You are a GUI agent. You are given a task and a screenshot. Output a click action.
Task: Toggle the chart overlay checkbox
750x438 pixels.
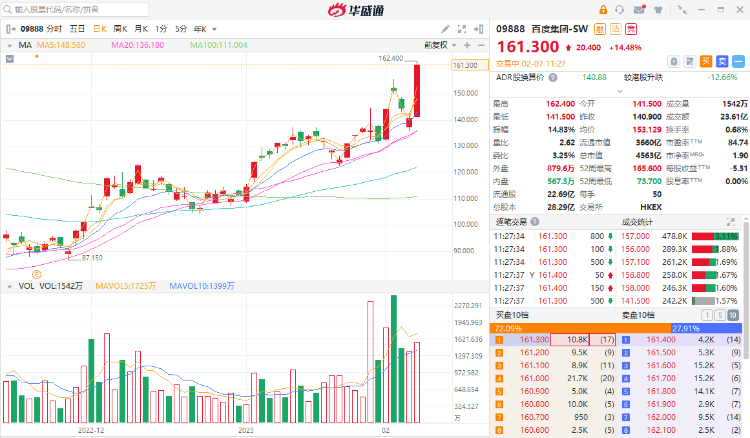[x=10, y=59]
